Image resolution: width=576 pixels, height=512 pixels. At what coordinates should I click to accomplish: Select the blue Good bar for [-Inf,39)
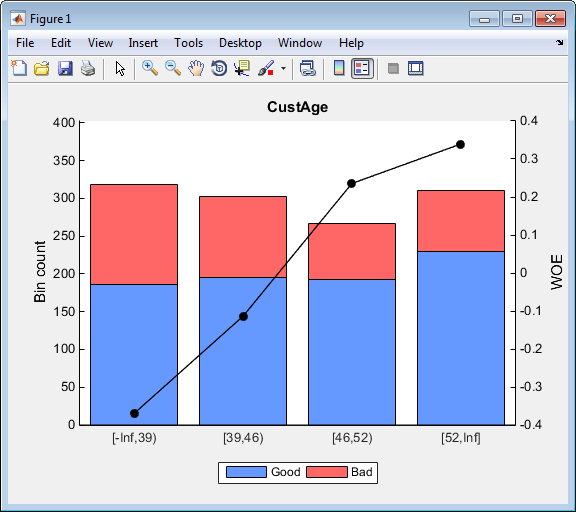click(x=134, y=354)
